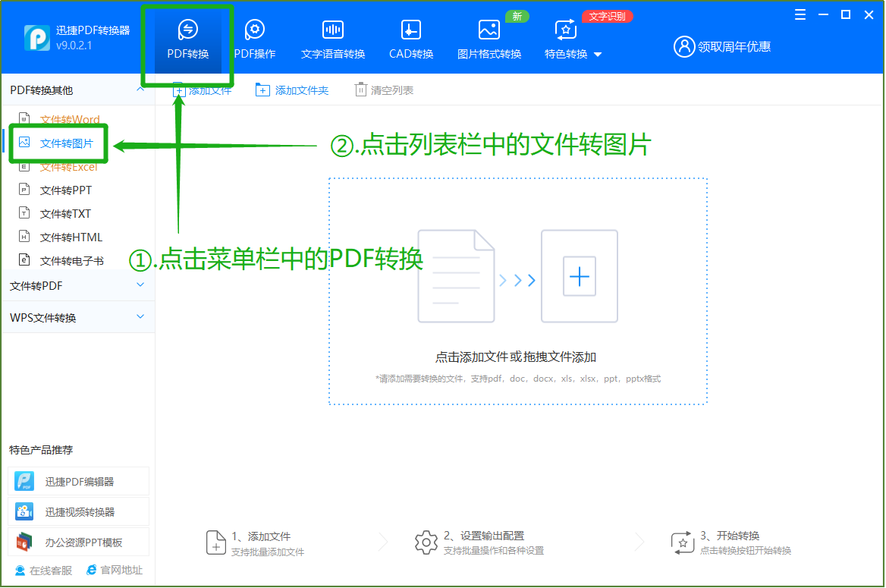Viewport: 886px width, 588px height.
Task: Click 点击添加文件或拖拽文件添加 text
Action: (515, 357)
